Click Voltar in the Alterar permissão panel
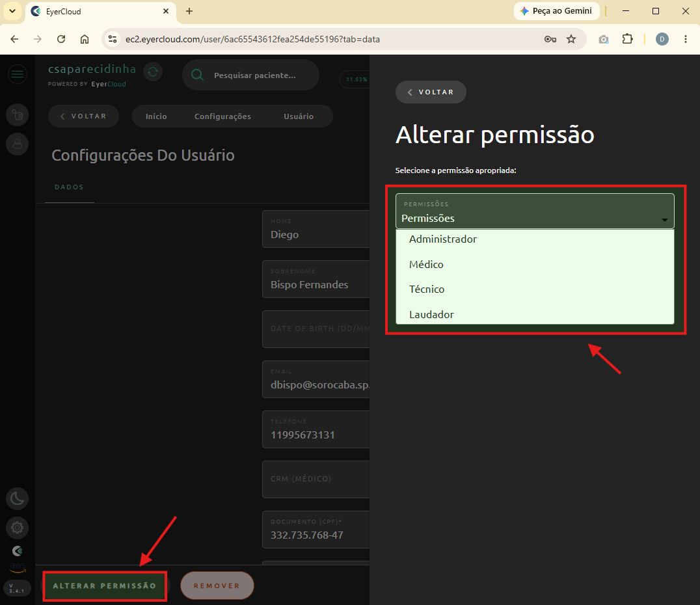The width and height of the screenshot is (700, 605). pyautogui.click(x=431, y=92)
